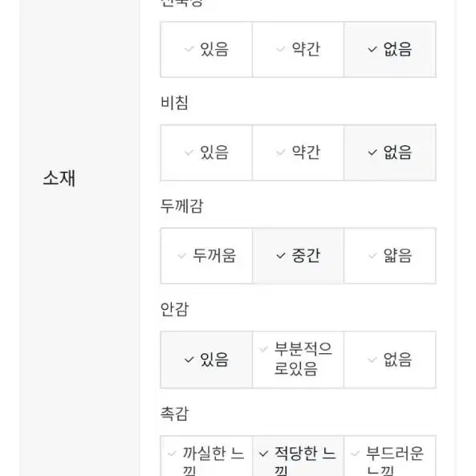Viewport: 476px width, 476px height.
Task: Click the checkmark icon beside 중간
Action: [x=281, y=256]
